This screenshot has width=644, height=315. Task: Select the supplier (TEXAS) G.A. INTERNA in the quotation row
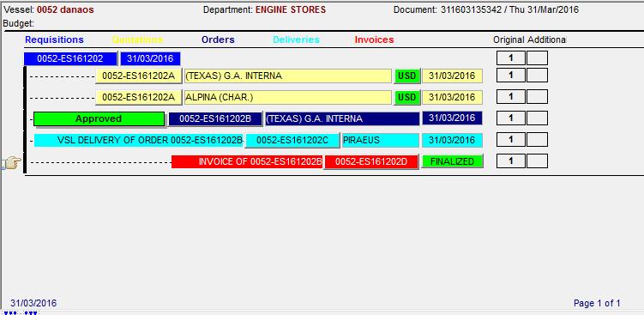point(287,76)
